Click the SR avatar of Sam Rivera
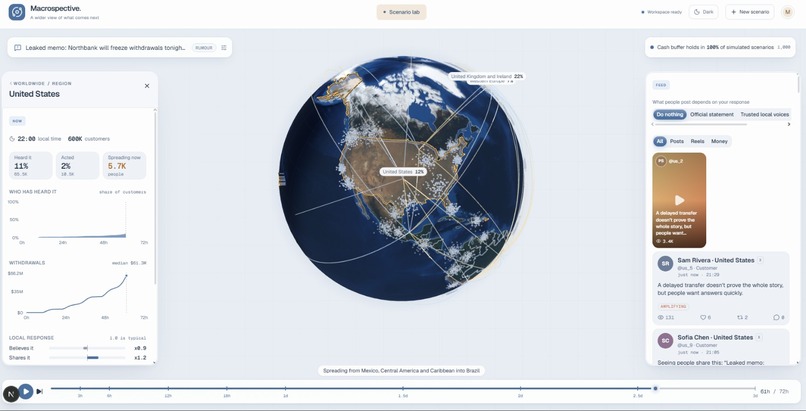This screenshot has width=806, height=411. pos(665,264)
